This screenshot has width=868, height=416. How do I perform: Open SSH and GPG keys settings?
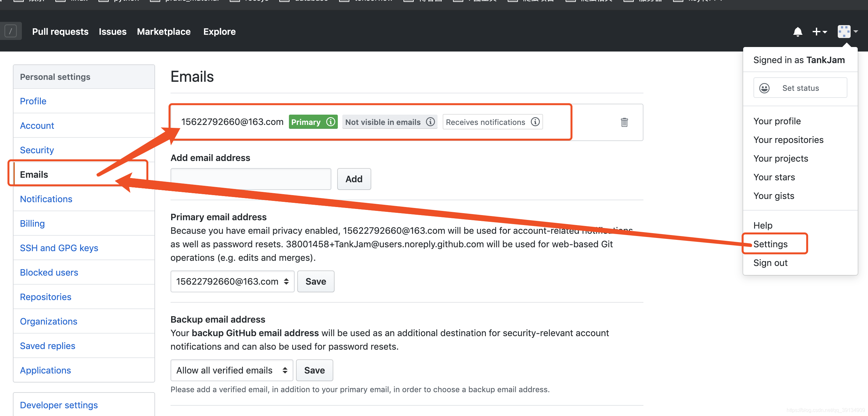click(84, 248)
